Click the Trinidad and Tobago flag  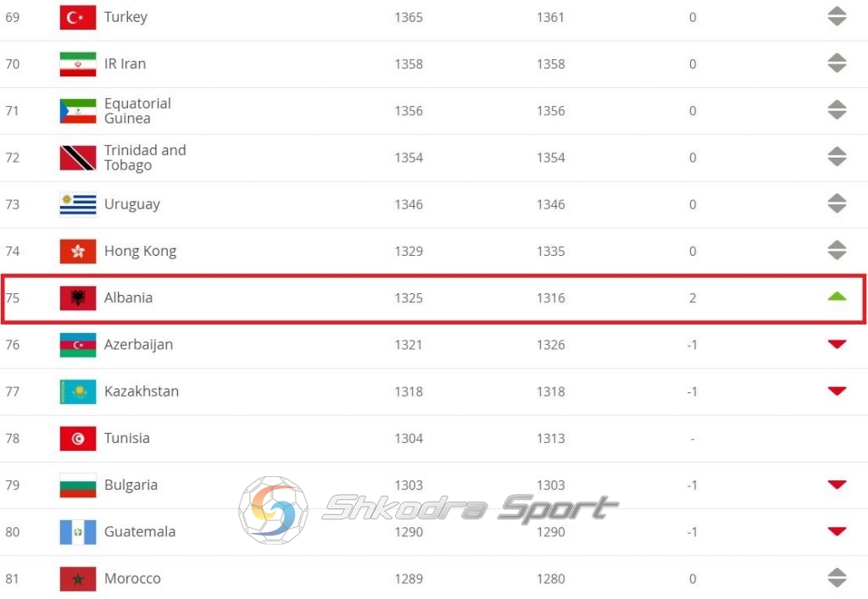click(78, 158)
